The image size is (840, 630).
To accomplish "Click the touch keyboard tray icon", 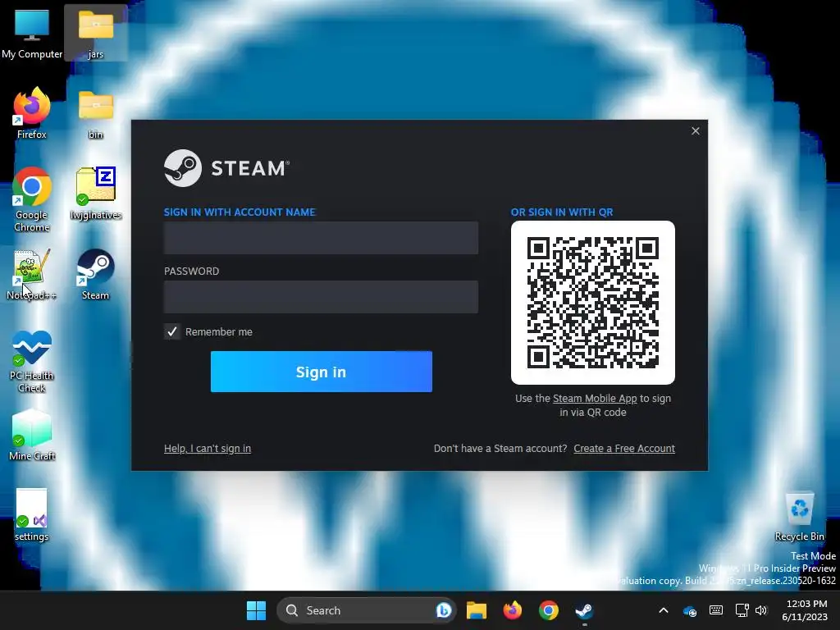I will click(715, 610).
